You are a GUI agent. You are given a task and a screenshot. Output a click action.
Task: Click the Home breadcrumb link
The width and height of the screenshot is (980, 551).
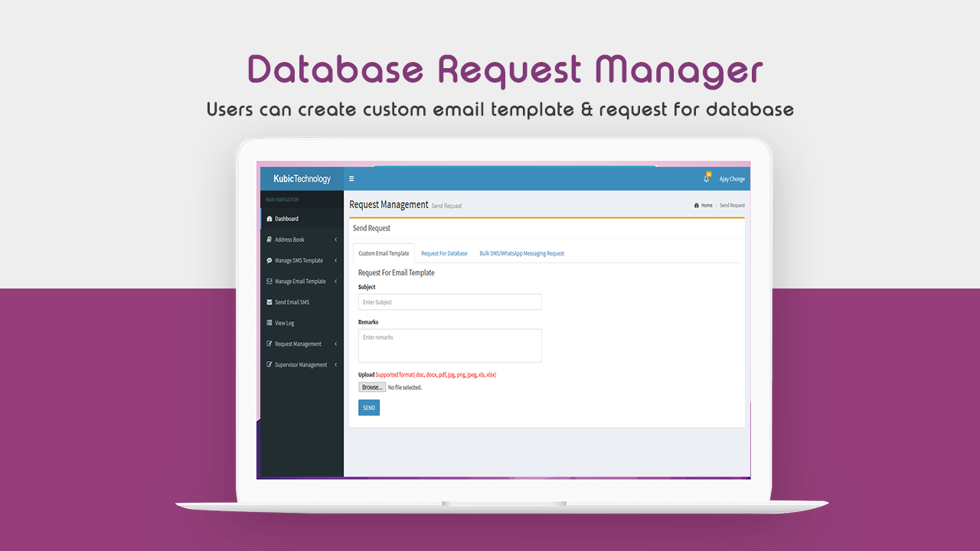707,205
